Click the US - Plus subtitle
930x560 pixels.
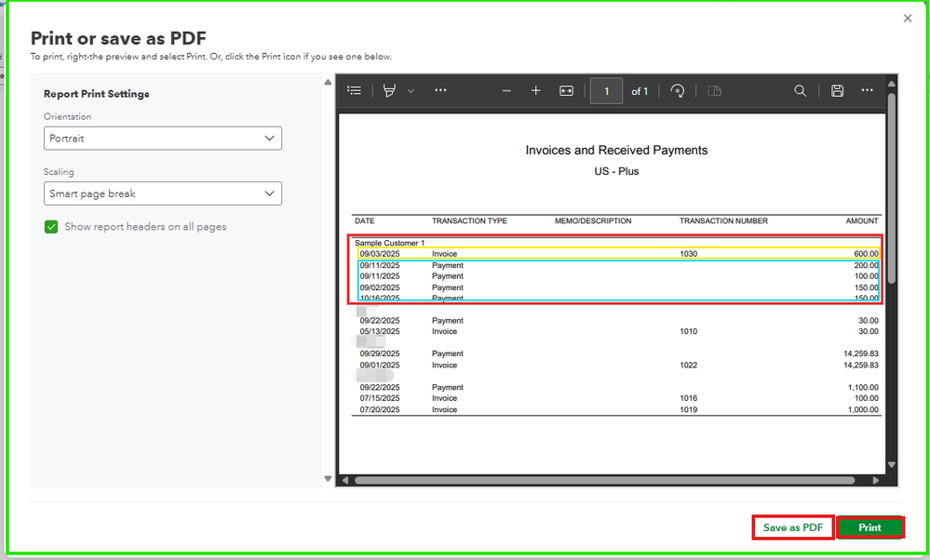point(616,171)
